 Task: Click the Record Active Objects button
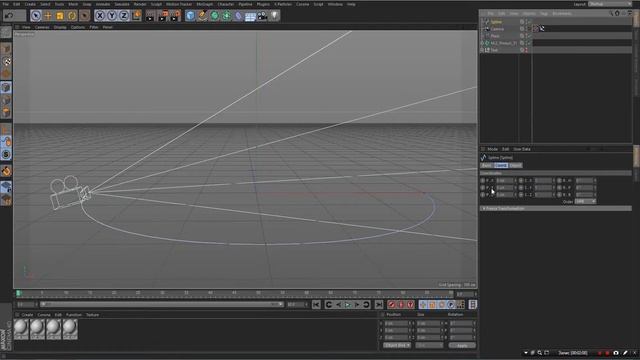[391, 304]
